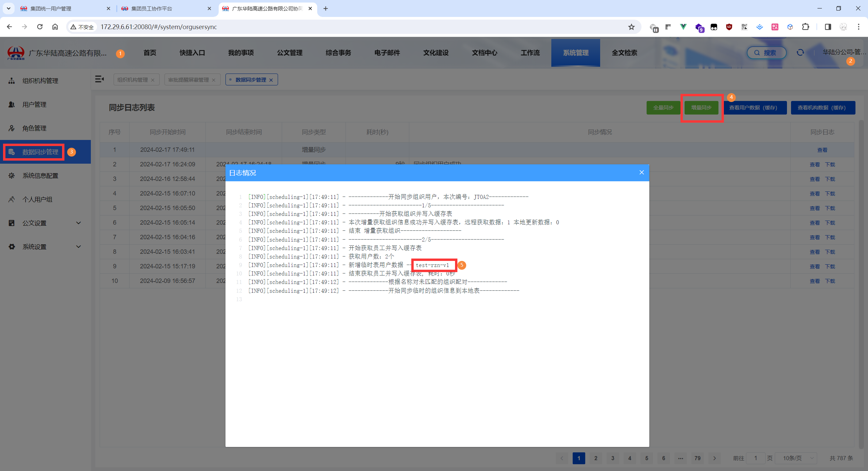The height and width of the screenshot is (471, 868).
Task: Click the page-number jump input field
Action: click(755, 458)
